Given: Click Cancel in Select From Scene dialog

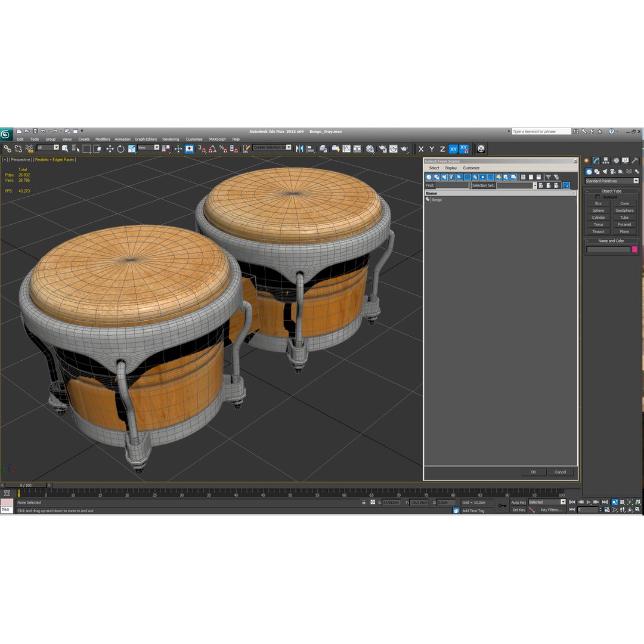Looking at the screenshot, I should tap(561, 472).
